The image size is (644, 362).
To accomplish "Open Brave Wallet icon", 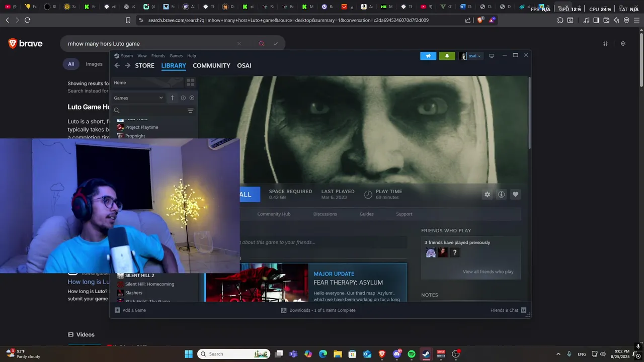I will (606, 20).
